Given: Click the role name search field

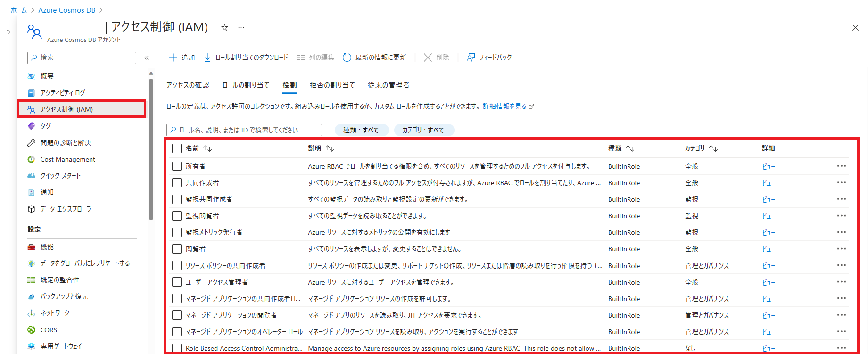Looking at the screenshot, I should 244,130.
